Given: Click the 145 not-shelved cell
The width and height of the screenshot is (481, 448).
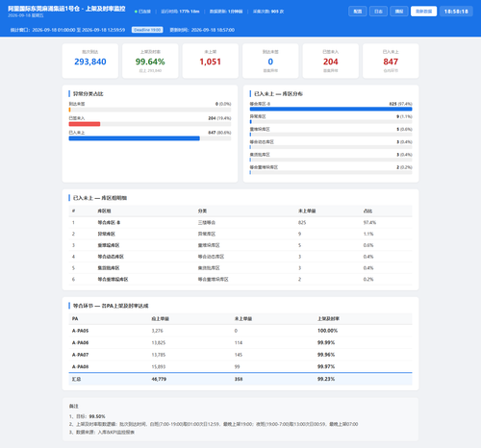Looking at the screenshot, I should (239, 355).
